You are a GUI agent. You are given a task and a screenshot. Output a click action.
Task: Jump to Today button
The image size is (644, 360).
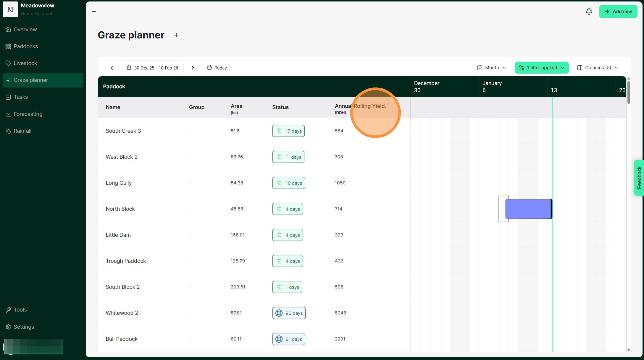pyautogui.click(x=217, y=68)
